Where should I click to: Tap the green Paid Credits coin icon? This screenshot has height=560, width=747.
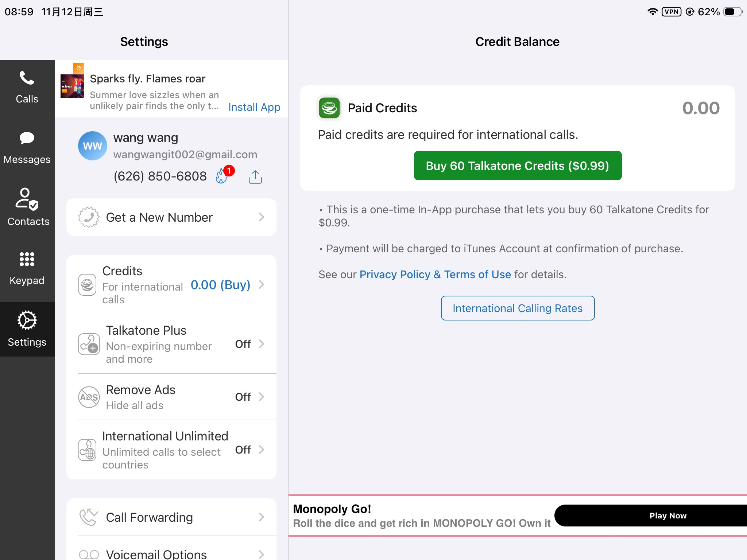329,108
